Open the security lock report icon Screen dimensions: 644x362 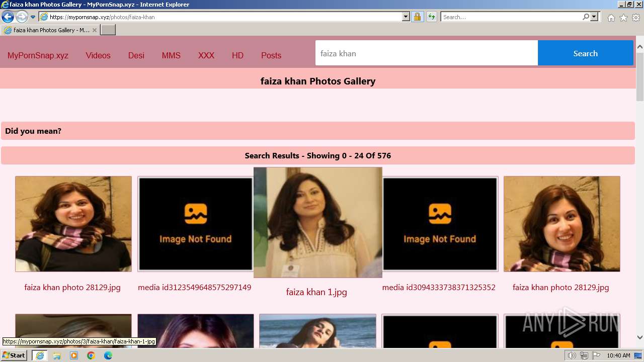[417, 17]
